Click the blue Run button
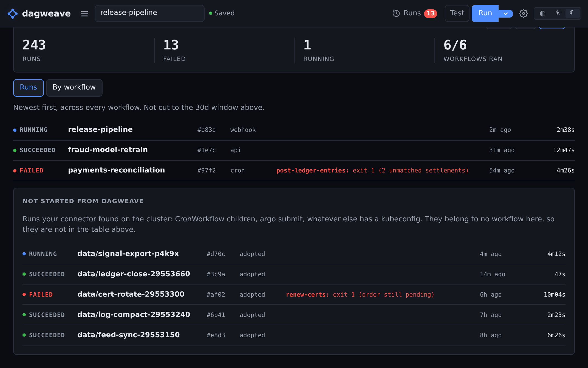Screen dimensions: 588x368 [485, 13]
